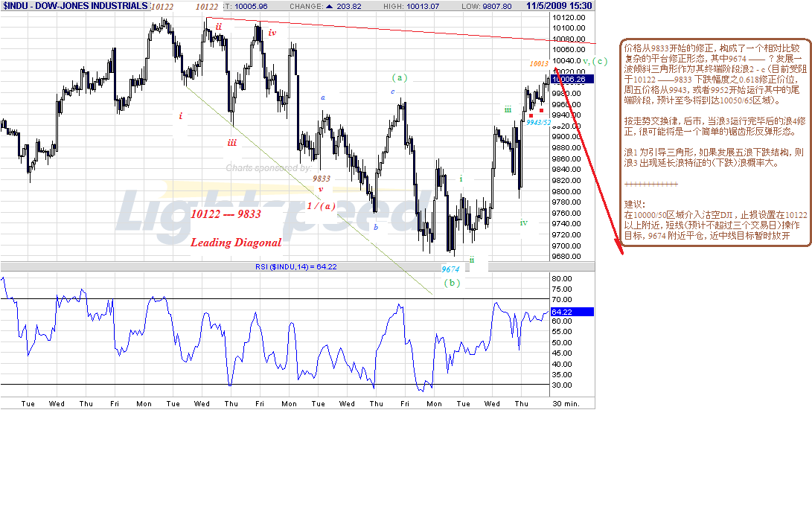812x529 pixels.
Task: Click the "50.00" RSI axis label
Action: click(x=562, y=343)
